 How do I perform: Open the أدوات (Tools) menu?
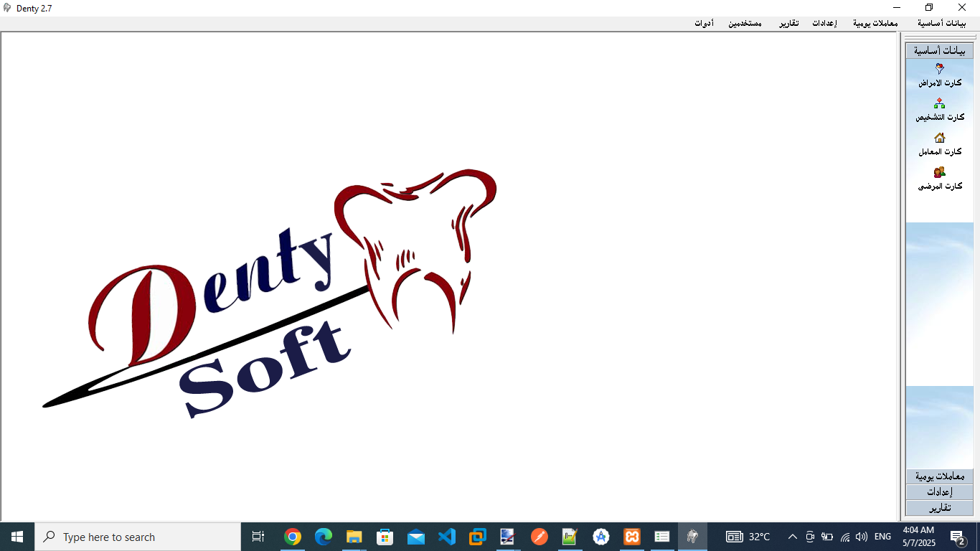tap(704, 24)
